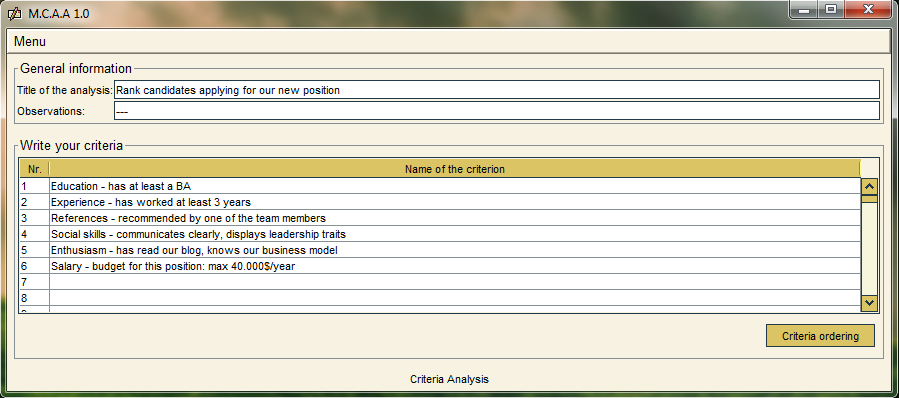
Task: Click row number 4 cell
Action: (34, 234)
